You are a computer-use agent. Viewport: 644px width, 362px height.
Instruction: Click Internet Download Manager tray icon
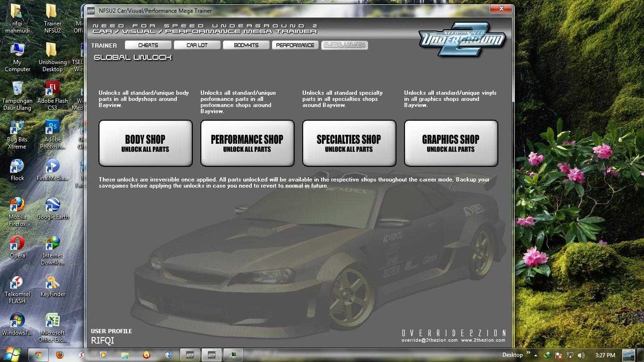pos(547,355)
